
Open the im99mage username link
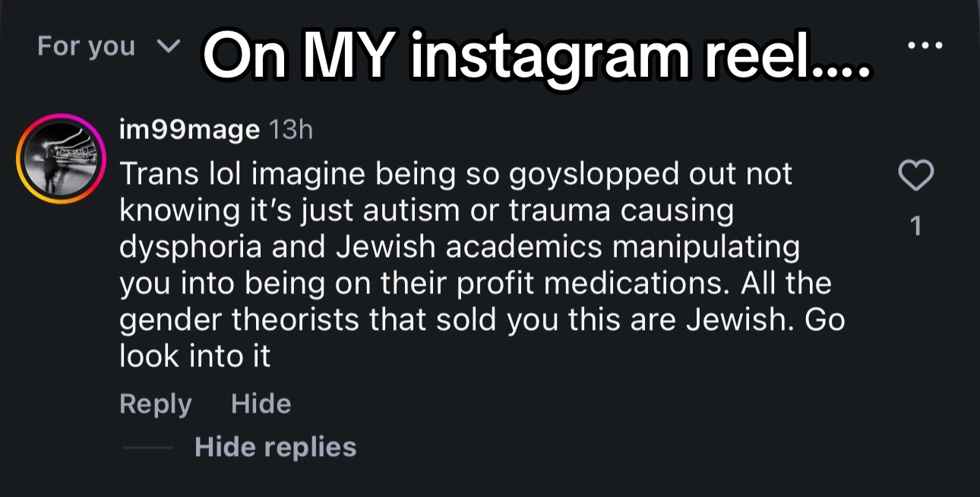pyautogui.click(x=189, y=131)
